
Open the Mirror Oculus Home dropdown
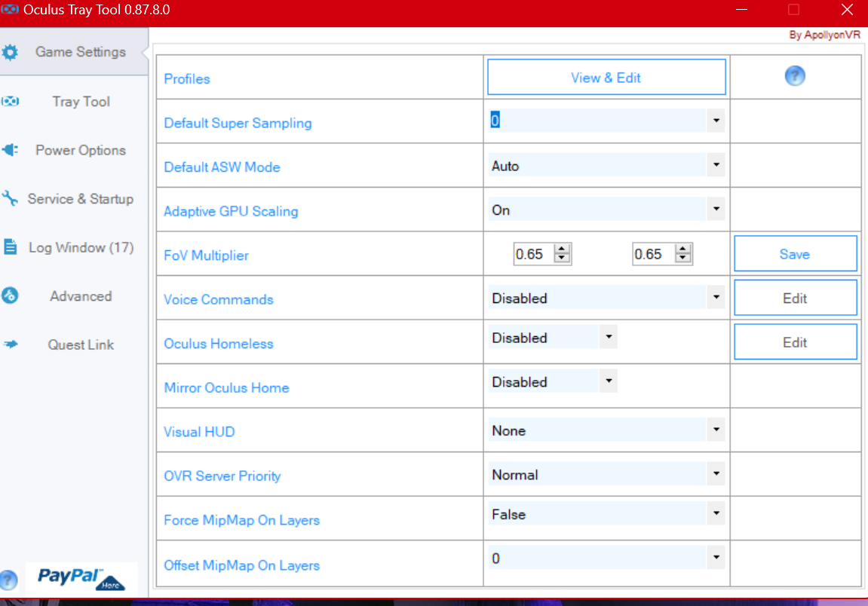(609, 381)
